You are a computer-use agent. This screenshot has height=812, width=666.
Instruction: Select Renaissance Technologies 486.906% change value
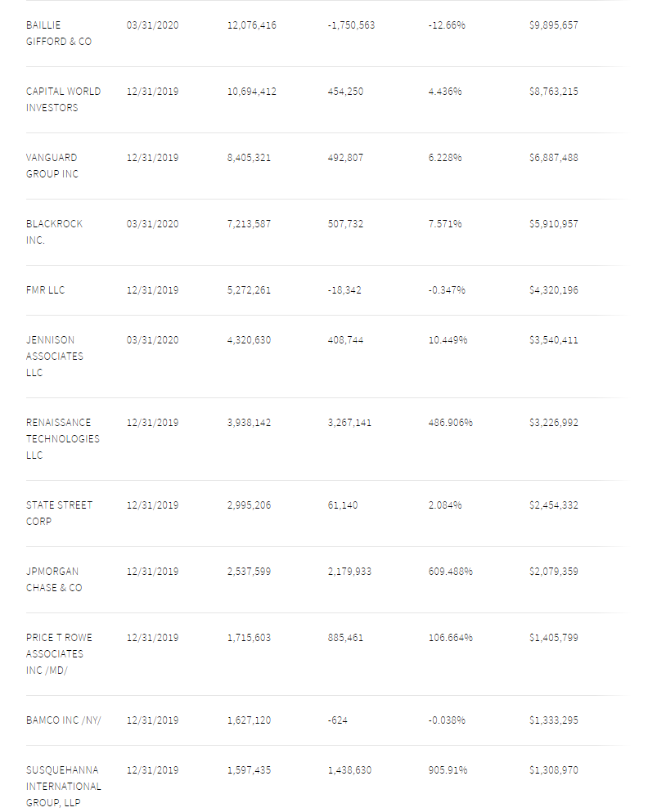(450, 423)
